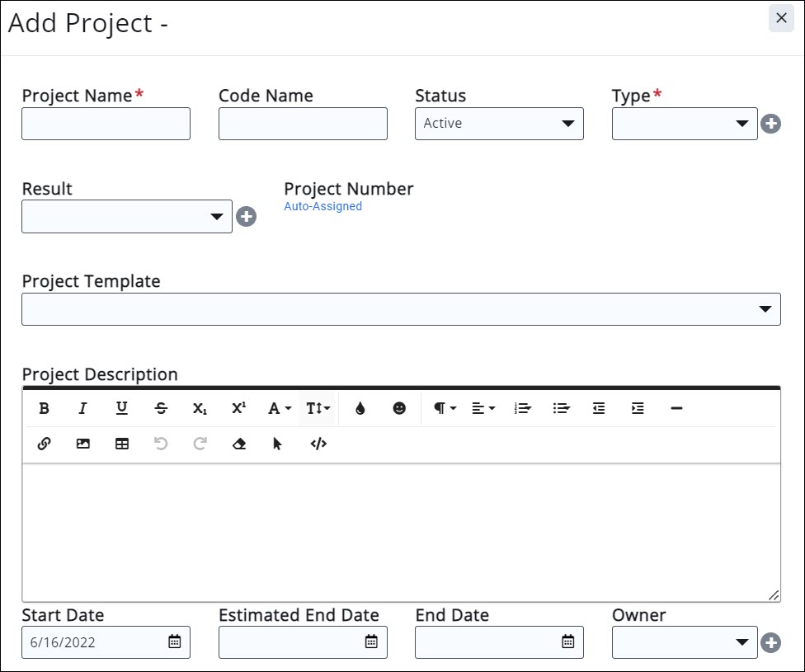Open the text color picker
The height and width of the screenshot is (672, 805).
click(360, 408)
